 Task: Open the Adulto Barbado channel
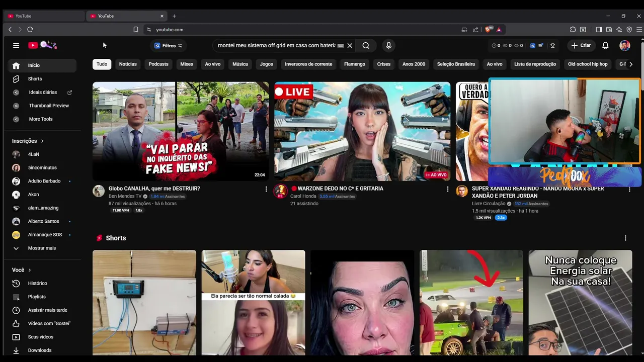pos(42,181)
